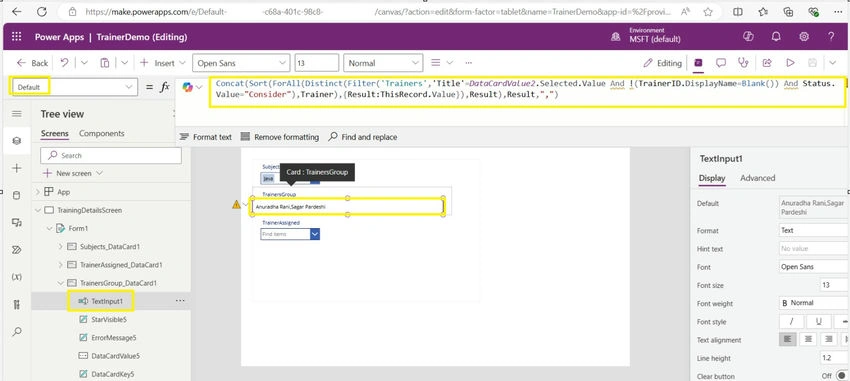Screen dimensions: 850x381
Task: Open the Search sidebar icon
Action: click(16, 331)
